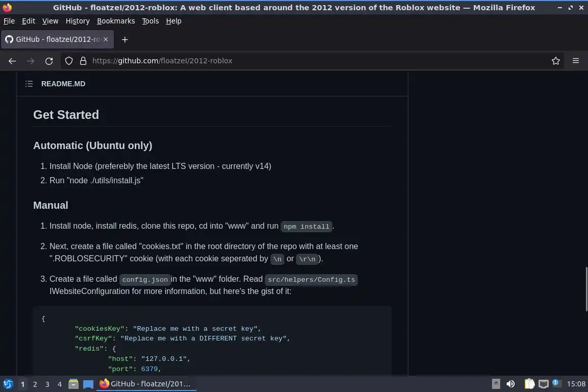This screenshot has width=588, height=392.
Task: Open the clipboard manager tray icon
Action: pos(529,384)
